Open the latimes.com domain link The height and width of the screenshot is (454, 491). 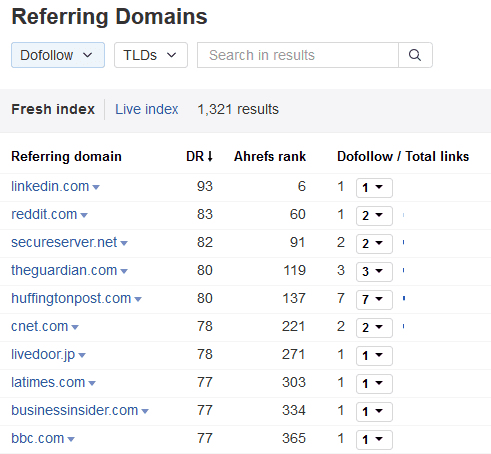pyautogui.click(x=48, y=382)
